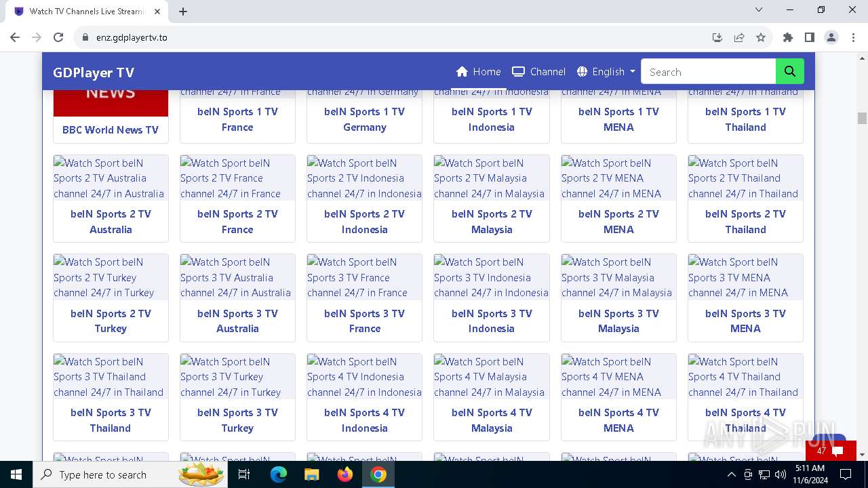Open beIN Sports 4 TV Thailand
Image resolution: width=868 pixels, height=488 pixels.
tap(745, 420)
